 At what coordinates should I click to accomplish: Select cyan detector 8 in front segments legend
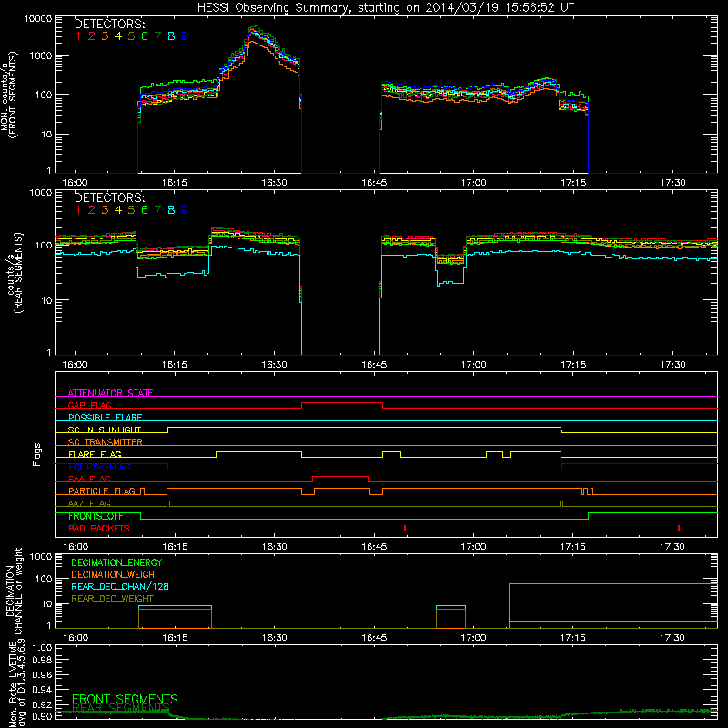[171, 36]
